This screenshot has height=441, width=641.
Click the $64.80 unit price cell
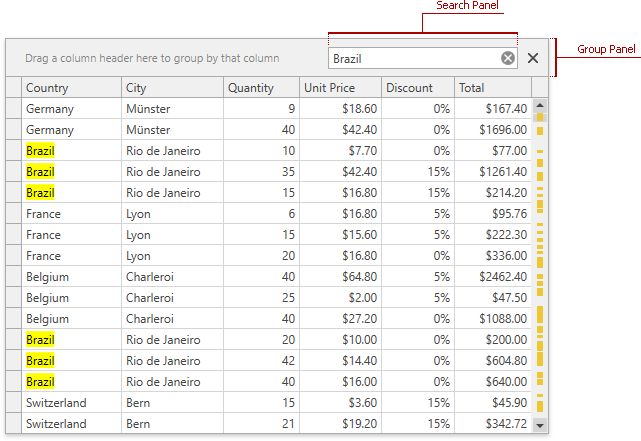click(340, 277)
